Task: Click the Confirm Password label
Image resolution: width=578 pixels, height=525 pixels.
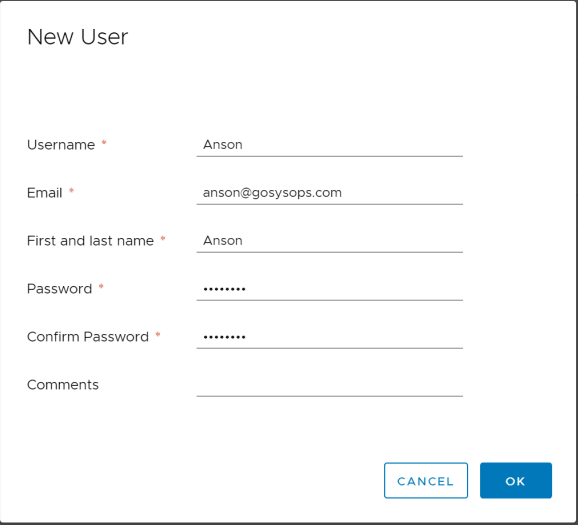Action: [88, 337]
